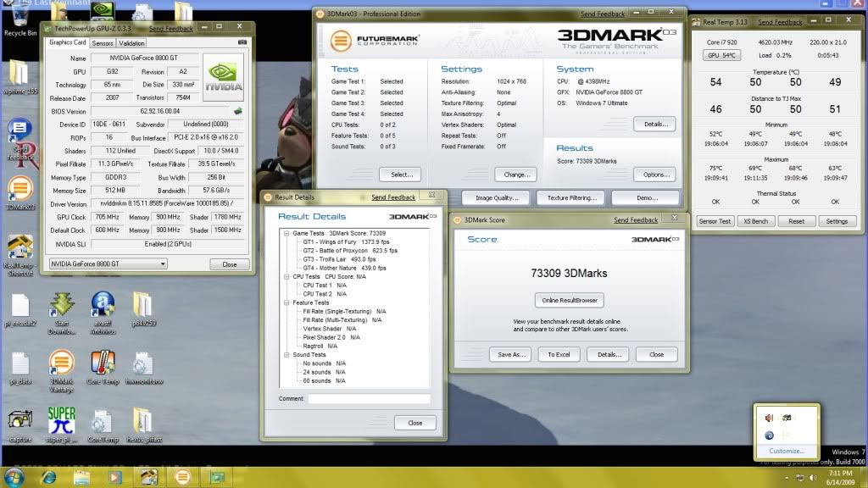Open the CoreTemp settings file icon
Image resolution: width=868 pixels, height=488 pixels.
pyautogui.click(x=103, y=426)
